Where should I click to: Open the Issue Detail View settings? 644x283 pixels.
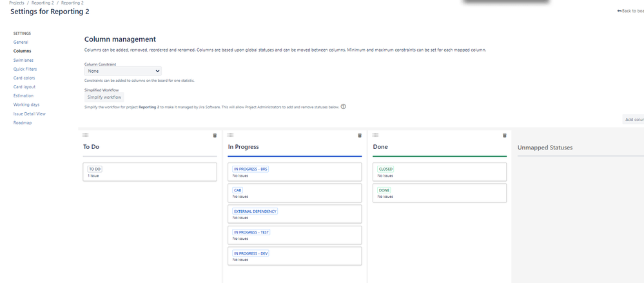[x=30, y=113]
